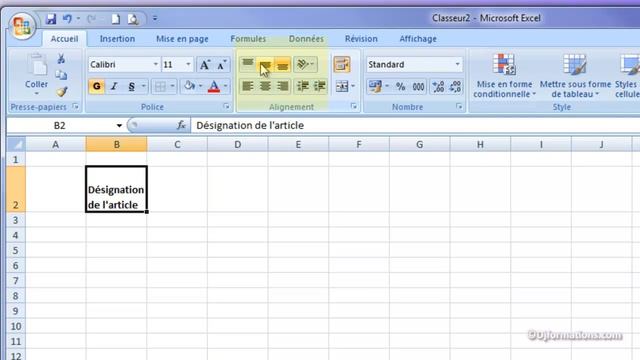Click the Coller paste button
The height and width of the screenshot is (360, 640).
[36, 74]
